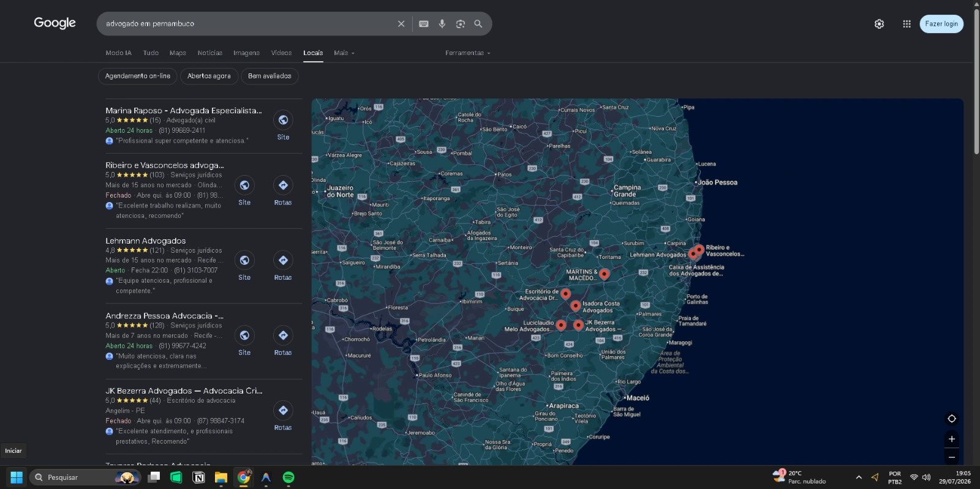Click the MARTINS & MACÊDO map pin
980x489 pixels.
coord(604,274)
